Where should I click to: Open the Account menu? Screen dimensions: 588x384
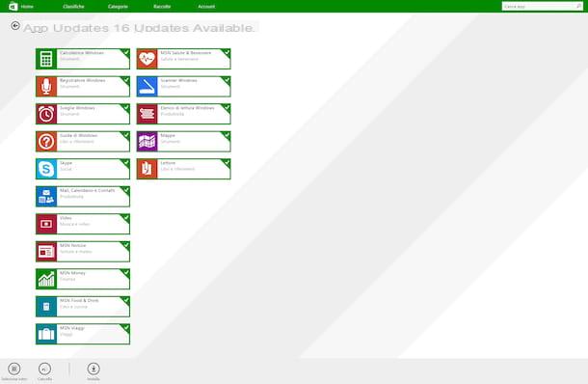click(x=206, y=7)
